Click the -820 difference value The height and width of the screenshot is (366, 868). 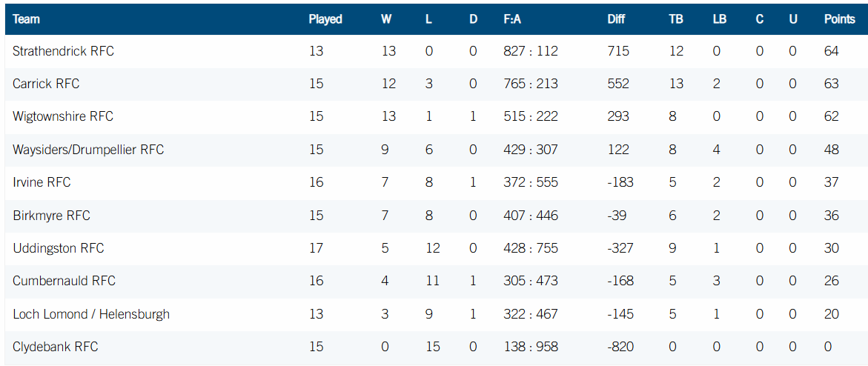point(620,347)
